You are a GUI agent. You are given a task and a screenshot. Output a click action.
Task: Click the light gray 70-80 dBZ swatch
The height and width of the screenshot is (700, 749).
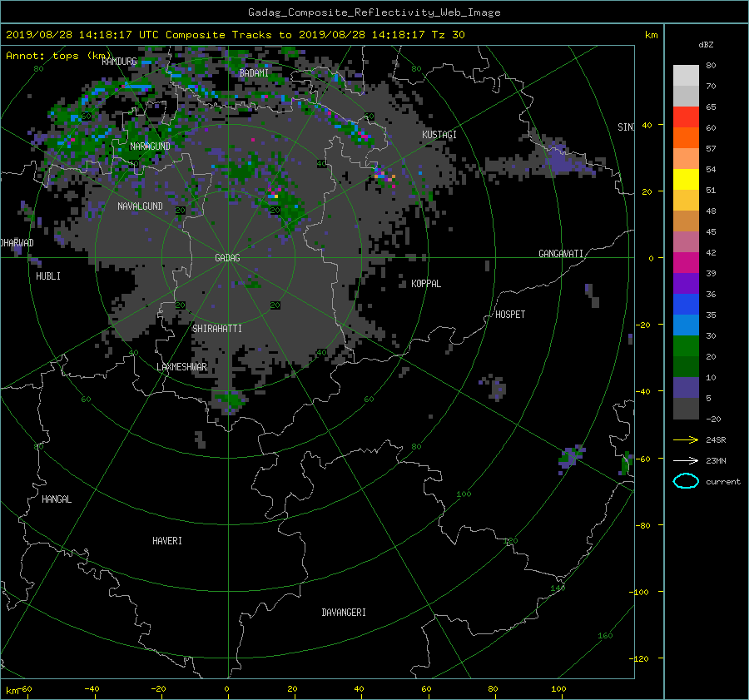click(x=686, y=76)
